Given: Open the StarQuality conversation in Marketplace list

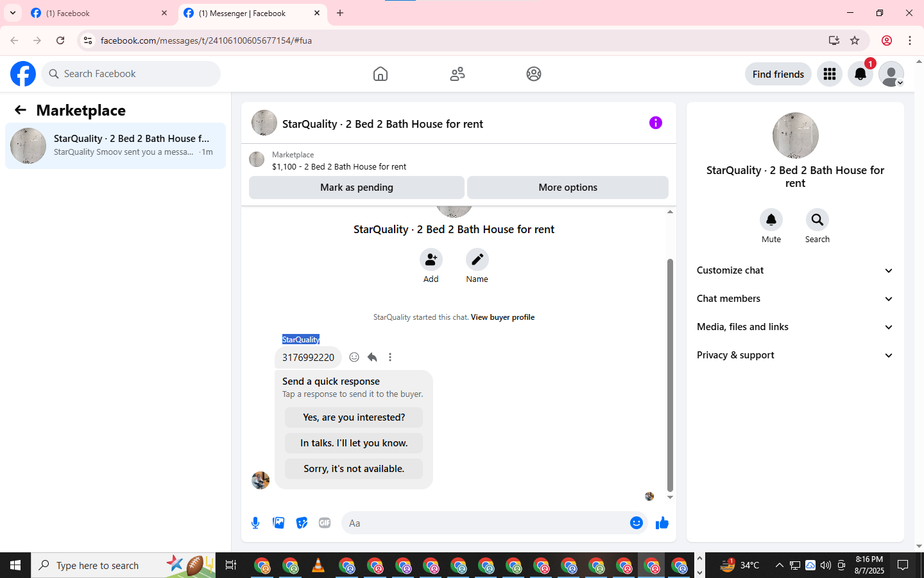Looking at the screenshot, I should 116,146.
